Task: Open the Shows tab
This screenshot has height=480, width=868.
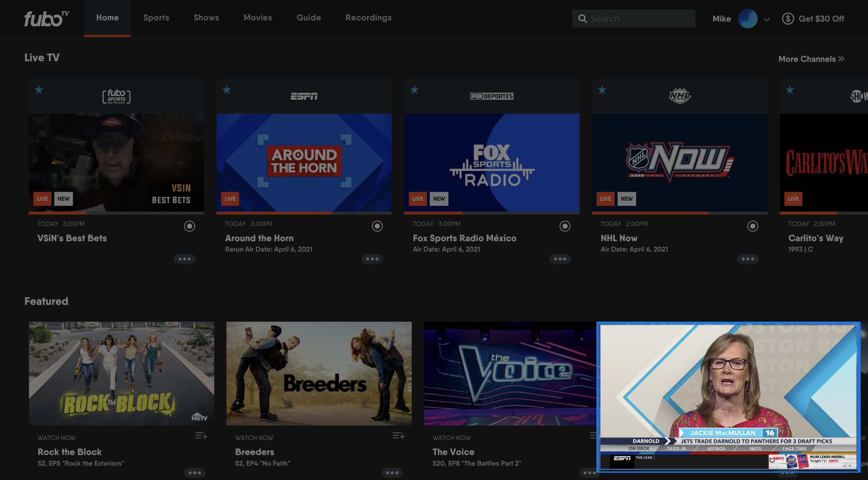Action: tap(206, 18)
